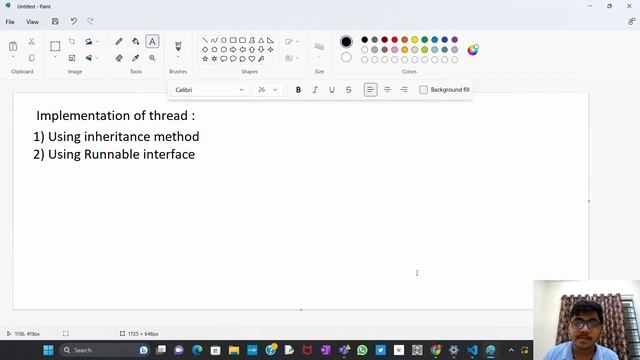This screenshot has width=640, height=360.
Task: Select the Eraser tool
Action: [x=119, y=58]
